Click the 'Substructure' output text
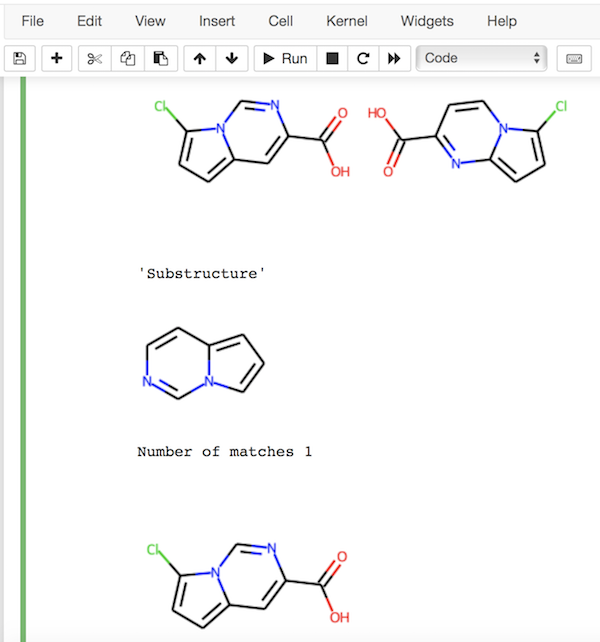 (x=202, y=274)
